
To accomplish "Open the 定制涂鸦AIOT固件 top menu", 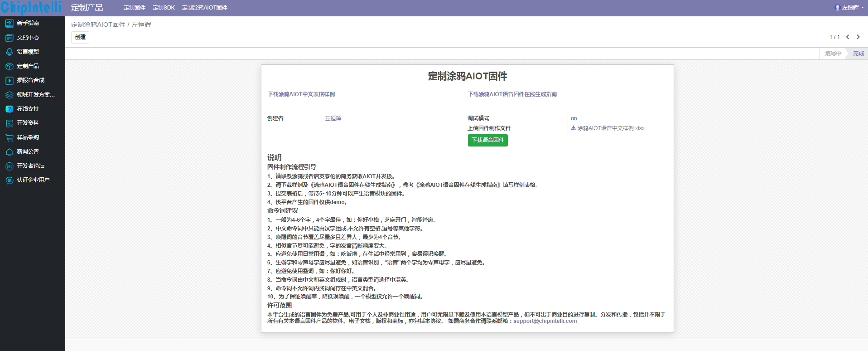I will [x=204, y=8].
